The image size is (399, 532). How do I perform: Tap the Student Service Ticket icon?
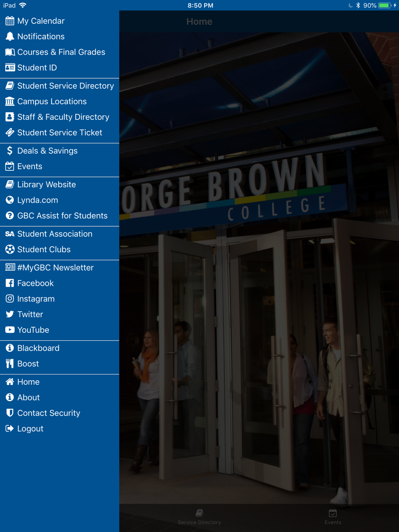(x=10, y=132)
